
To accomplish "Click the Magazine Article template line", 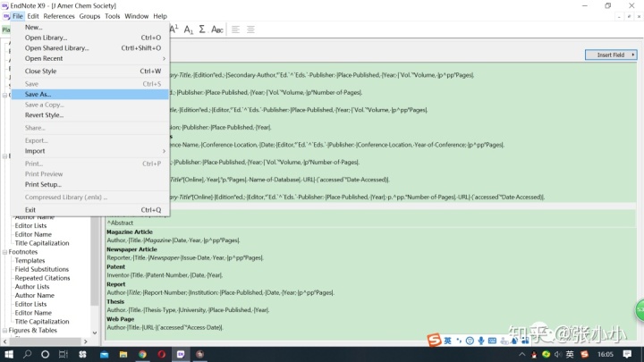I will click(x=174, y=240).
